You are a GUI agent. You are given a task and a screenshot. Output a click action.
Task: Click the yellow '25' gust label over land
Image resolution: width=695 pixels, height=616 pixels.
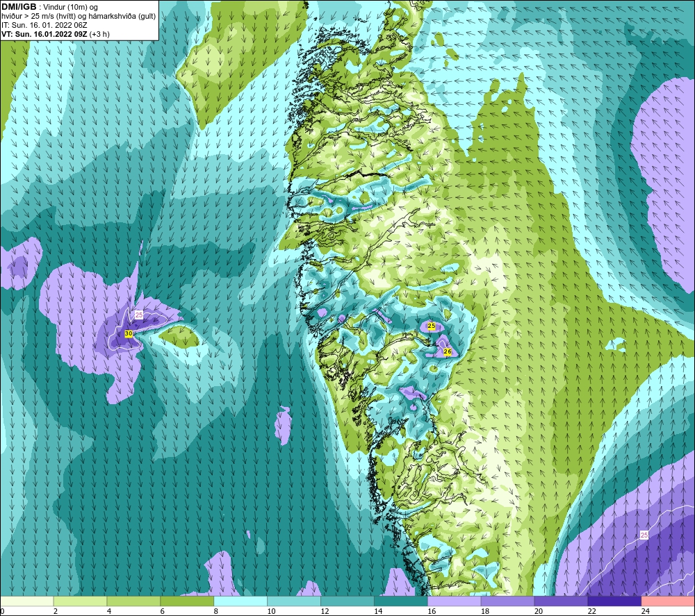432,326
